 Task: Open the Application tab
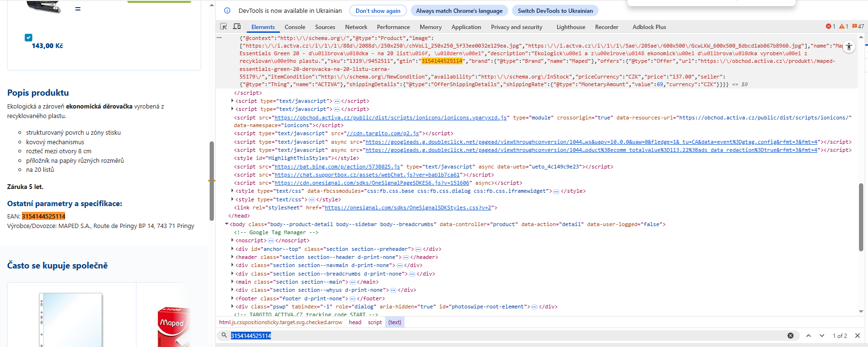coord(466,27)
